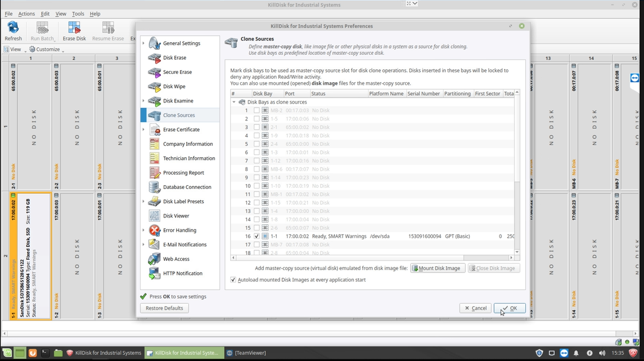Image resolution: width=644 pixels, height=361 pixels.
Task: Select the Secure Erase sidebar icon
Action: coord(154,72)
